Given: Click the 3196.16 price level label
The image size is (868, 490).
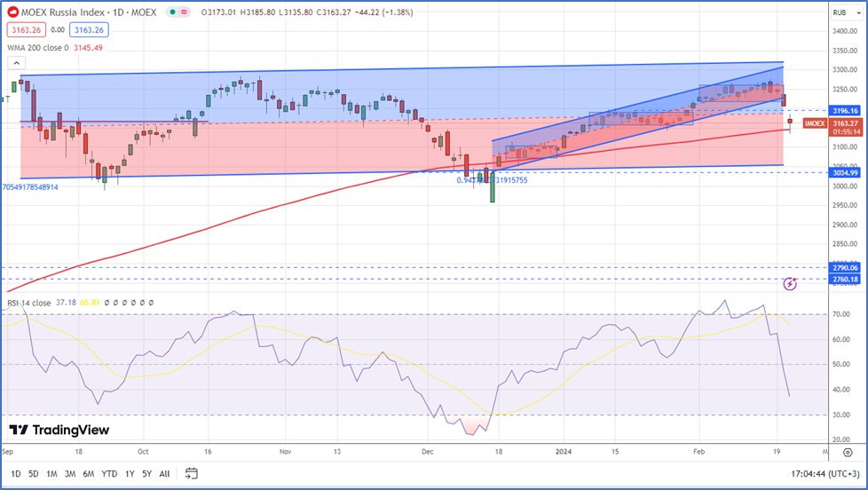Looking at the screenshot, I should 845,111.
